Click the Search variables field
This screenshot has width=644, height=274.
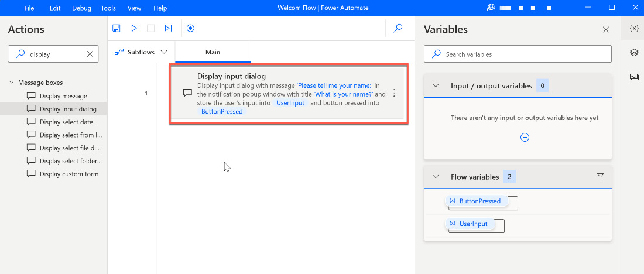518,54
